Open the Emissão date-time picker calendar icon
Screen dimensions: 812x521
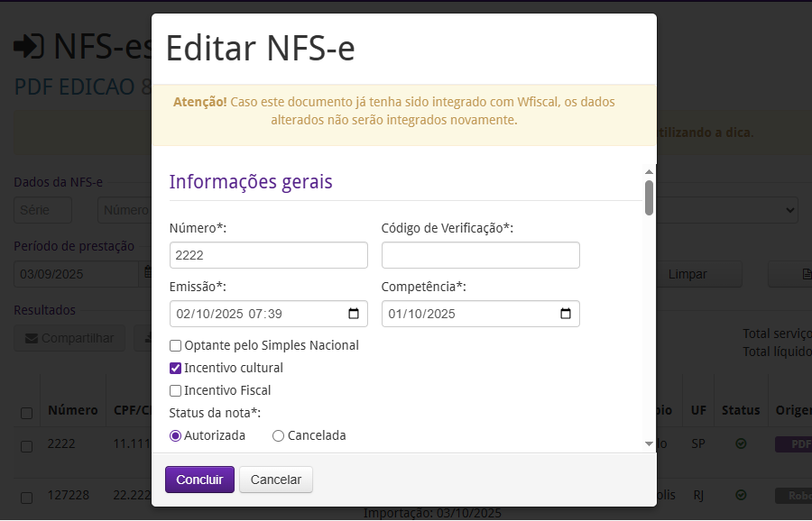(354, 314)
